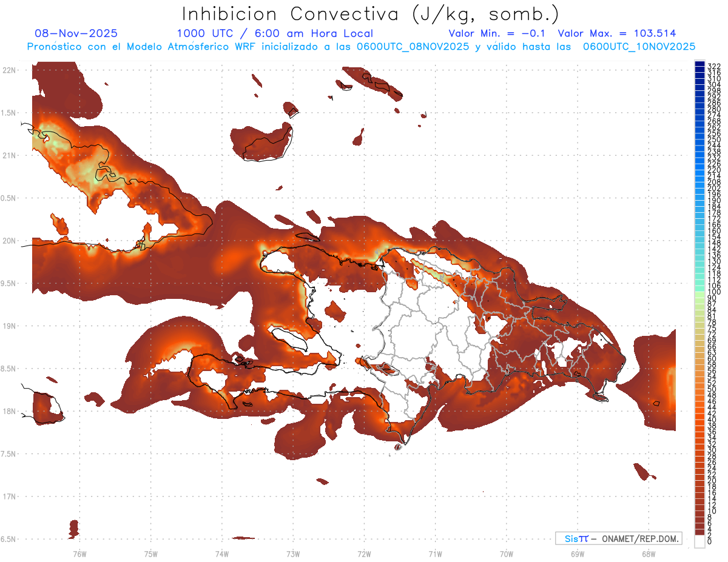Click the pale green 100 color scale swatch
Image resolution: width=728 pixels, height=562 pixels.
699,293
